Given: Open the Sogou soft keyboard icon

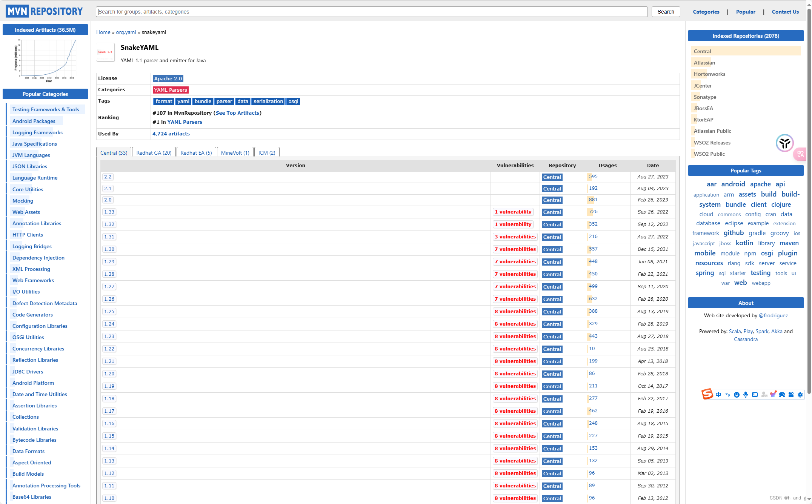Looking at the screenshot, I should [x=755, y=395].
